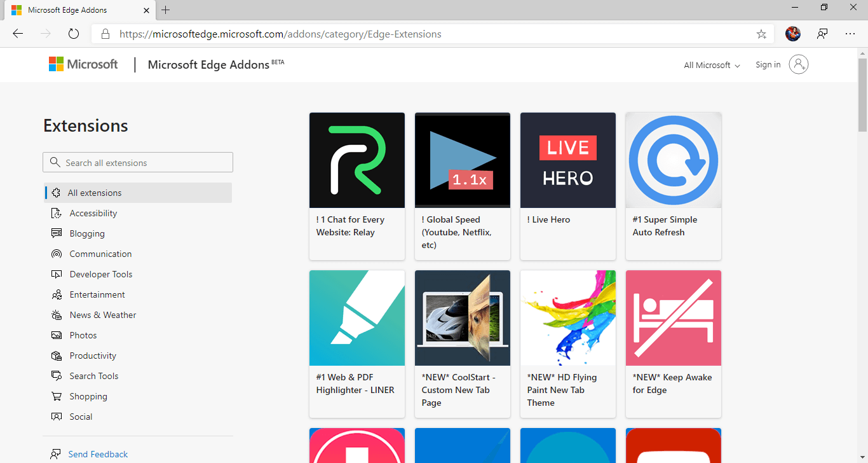Click the Entertainment category icon
This screenshot has width=868, height=463.
57,294
